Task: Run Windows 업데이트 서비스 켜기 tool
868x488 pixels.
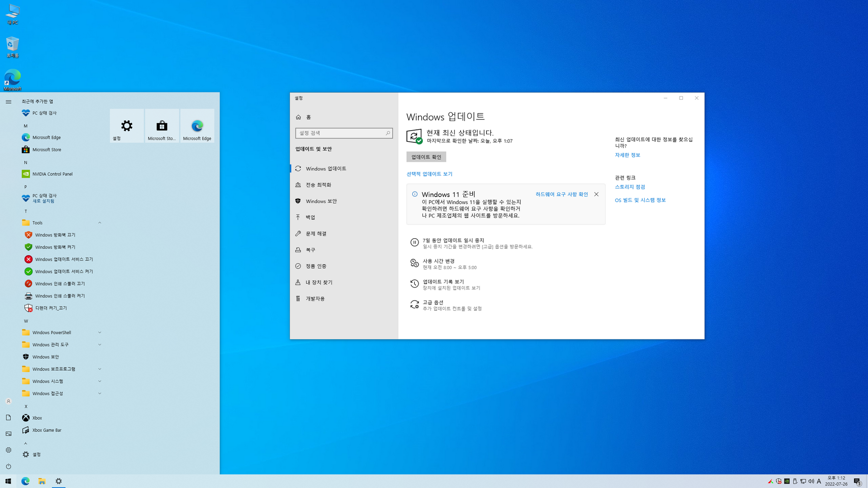Action: [x=61, y=272]
